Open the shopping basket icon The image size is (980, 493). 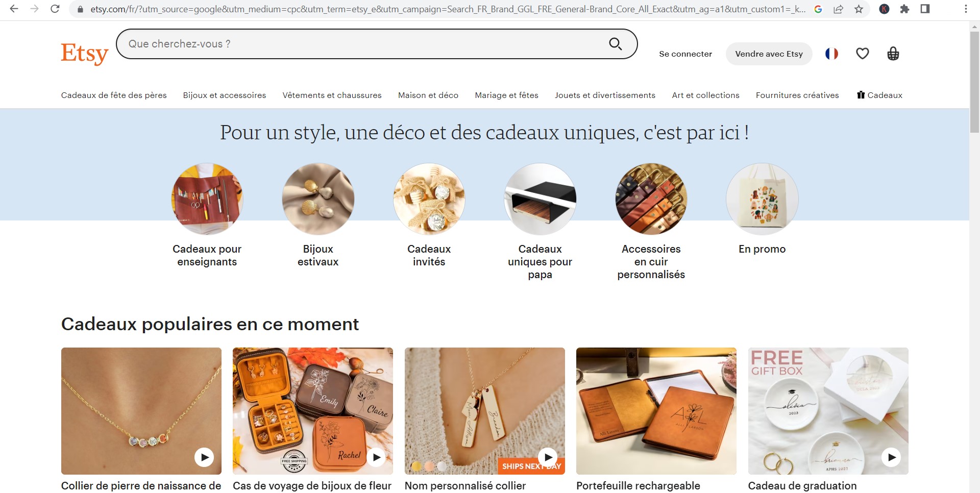tap(893, 54)
